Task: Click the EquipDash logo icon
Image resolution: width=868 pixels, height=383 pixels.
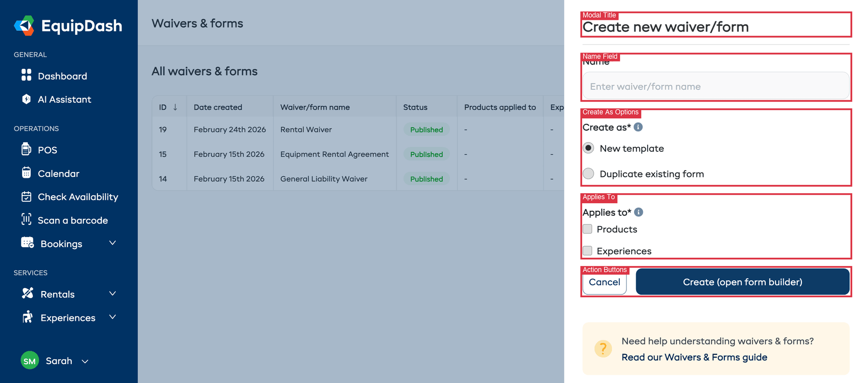Action: [x=24, y=26]
